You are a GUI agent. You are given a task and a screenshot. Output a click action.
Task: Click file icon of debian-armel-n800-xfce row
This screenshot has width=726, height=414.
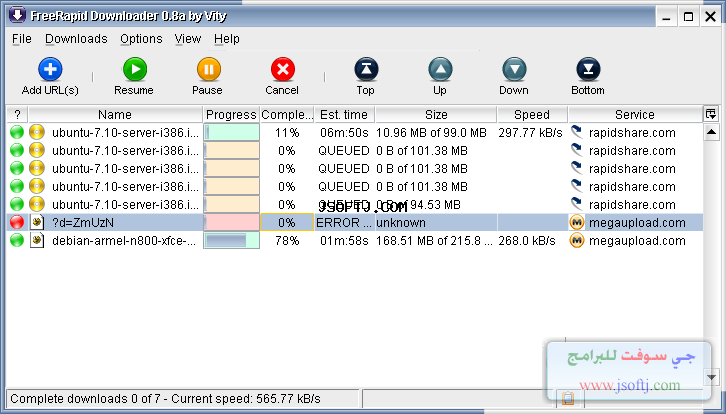tap(37, 240)
